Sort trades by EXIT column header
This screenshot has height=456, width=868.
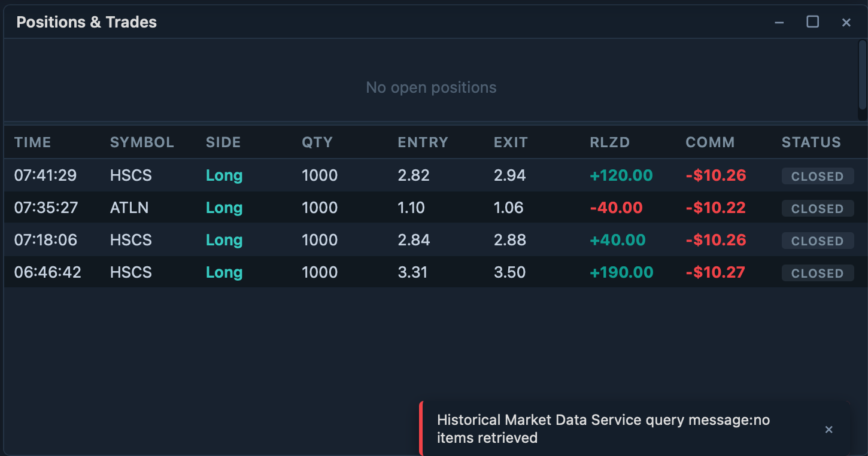(x=511, y=142)
